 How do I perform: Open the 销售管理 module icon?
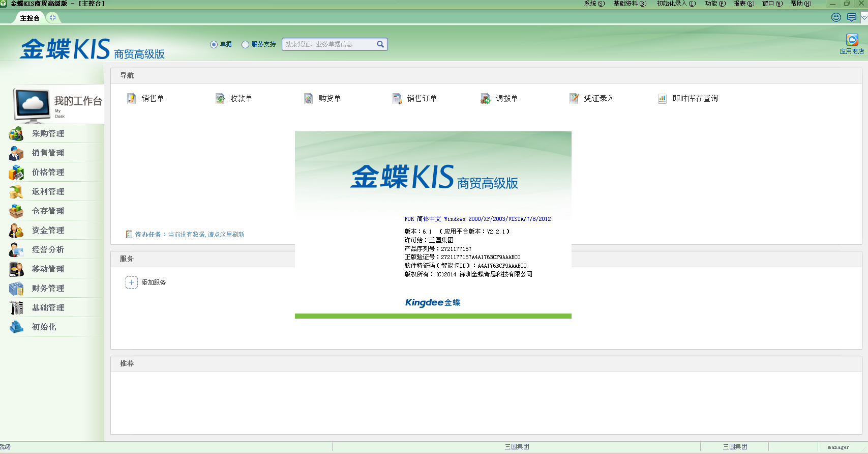click(16, 153)
